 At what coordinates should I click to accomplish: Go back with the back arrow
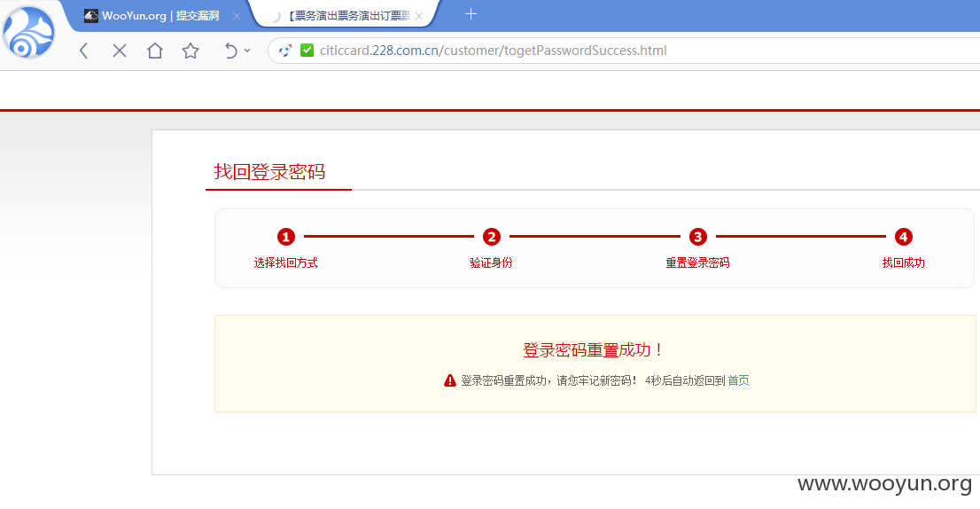(x=84, y=51)
